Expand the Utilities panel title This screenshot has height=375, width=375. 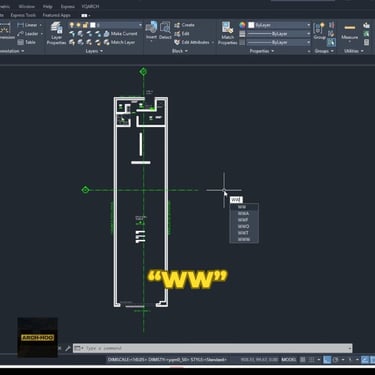pyautogui.click(x=354, y=51)
